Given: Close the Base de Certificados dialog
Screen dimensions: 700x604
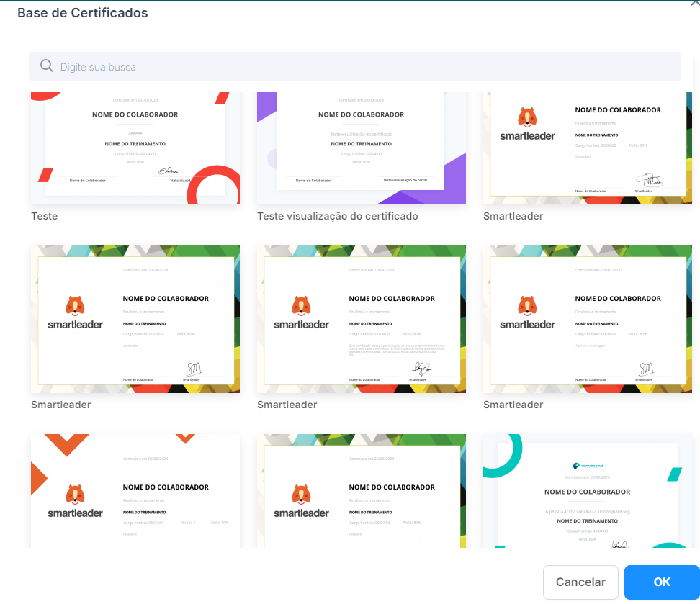Looking at the screenshot, I should tap(695, 4).
